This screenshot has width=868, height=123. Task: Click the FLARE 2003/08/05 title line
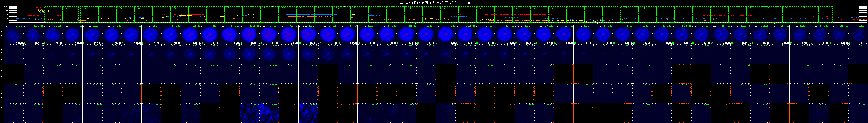coord(434,2)
